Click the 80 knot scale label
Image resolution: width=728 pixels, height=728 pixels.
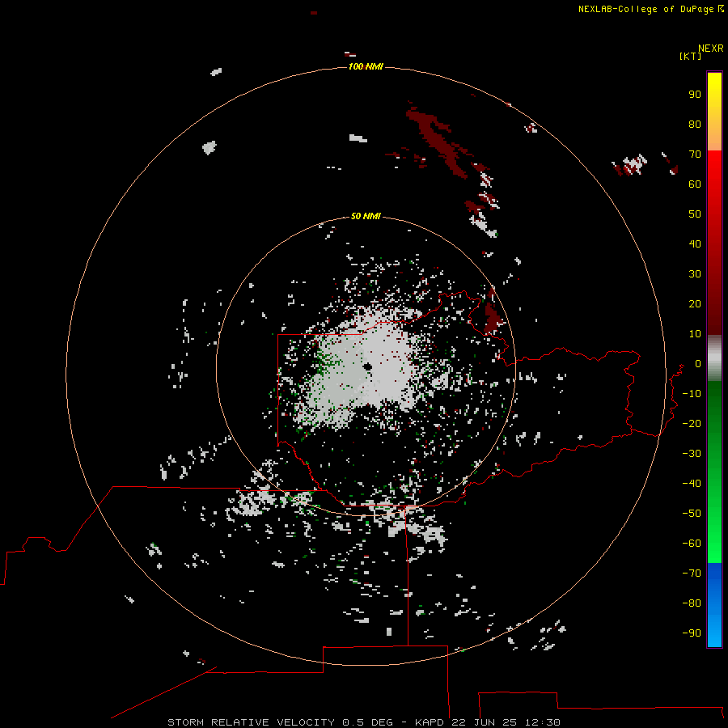click(x=695, y=124)
